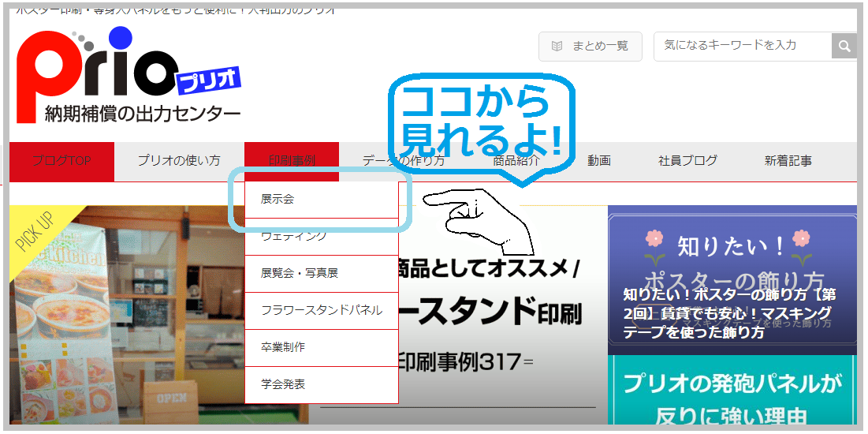
Task: Select 展示会 from the dropdown
Action: coord(322,200)
